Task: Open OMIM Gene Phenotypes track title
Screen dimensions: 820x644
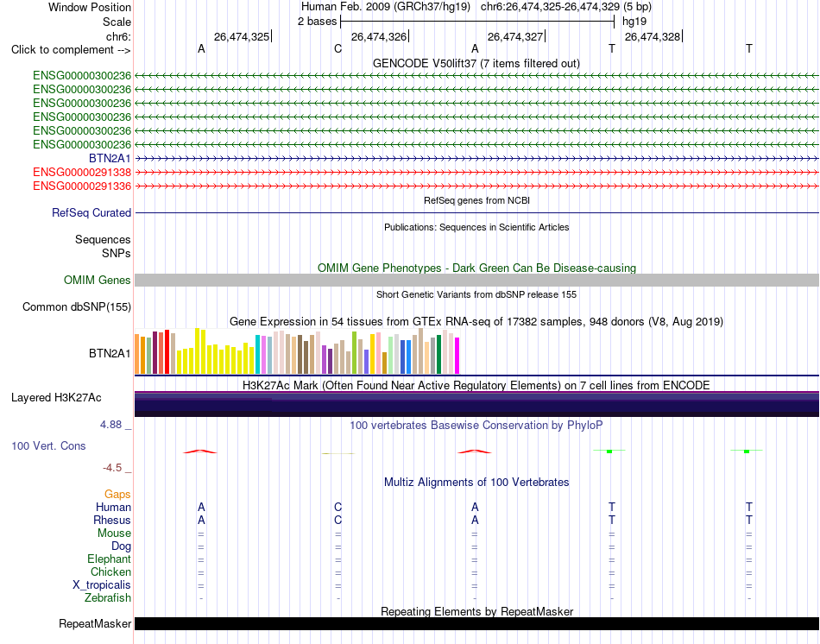Action: tap(476, 268)
